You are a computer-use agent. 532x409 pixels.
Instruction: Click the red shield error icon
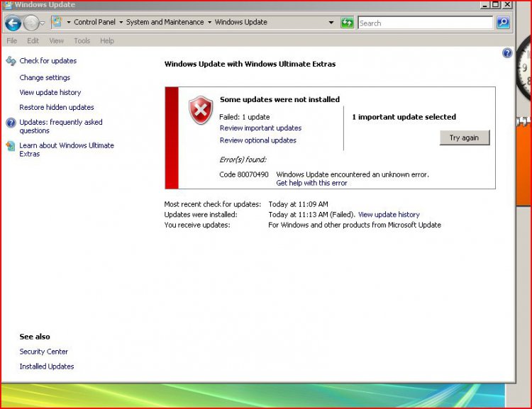pos(201,110)
